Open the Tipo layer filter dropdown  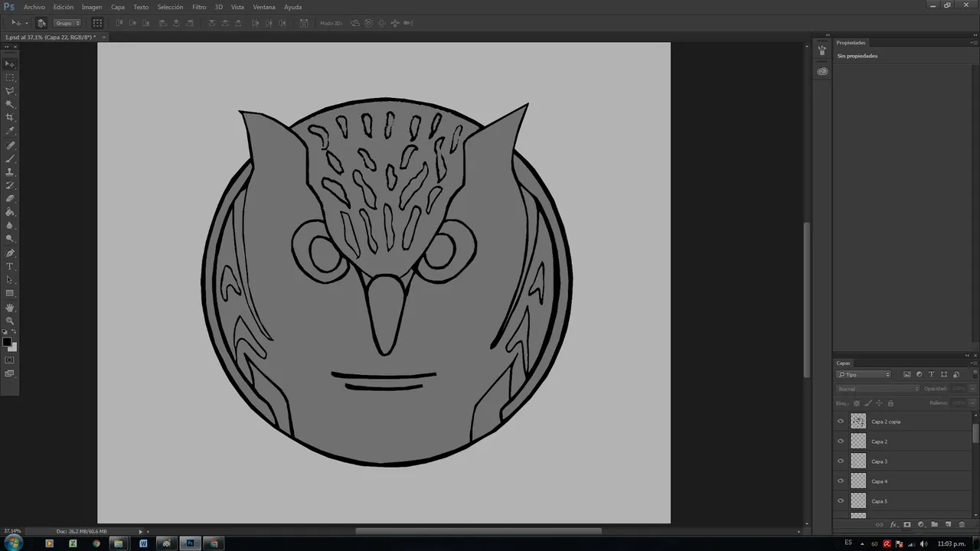(x=864, y=374)
